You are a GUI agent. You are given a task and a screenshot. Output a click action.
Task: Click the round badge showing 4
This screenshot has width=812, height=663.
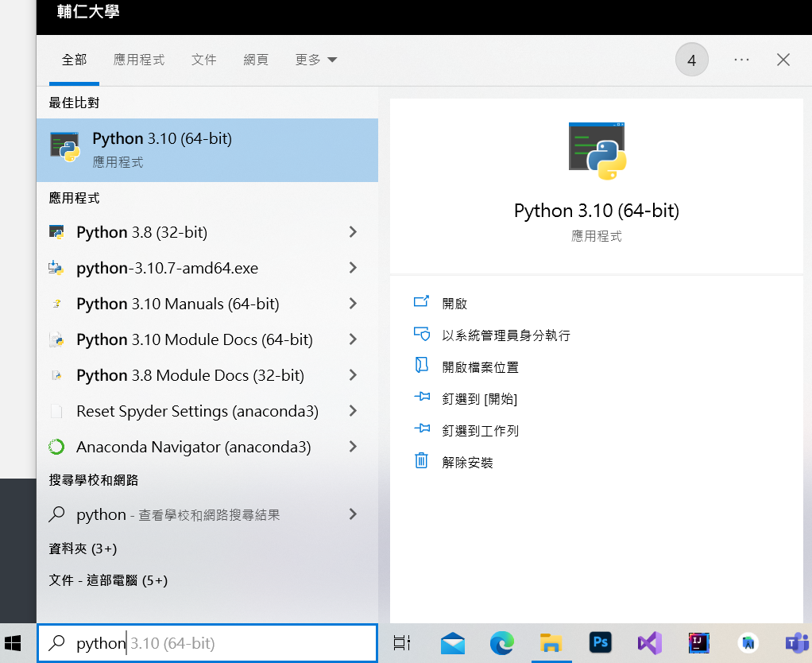click(x=692, y=60)
